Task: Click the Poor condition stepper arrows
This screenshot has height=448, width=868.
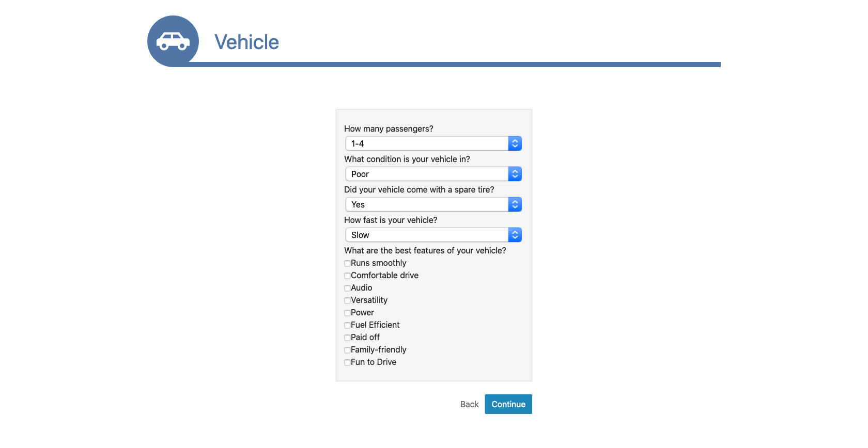Action: point(515,174)
